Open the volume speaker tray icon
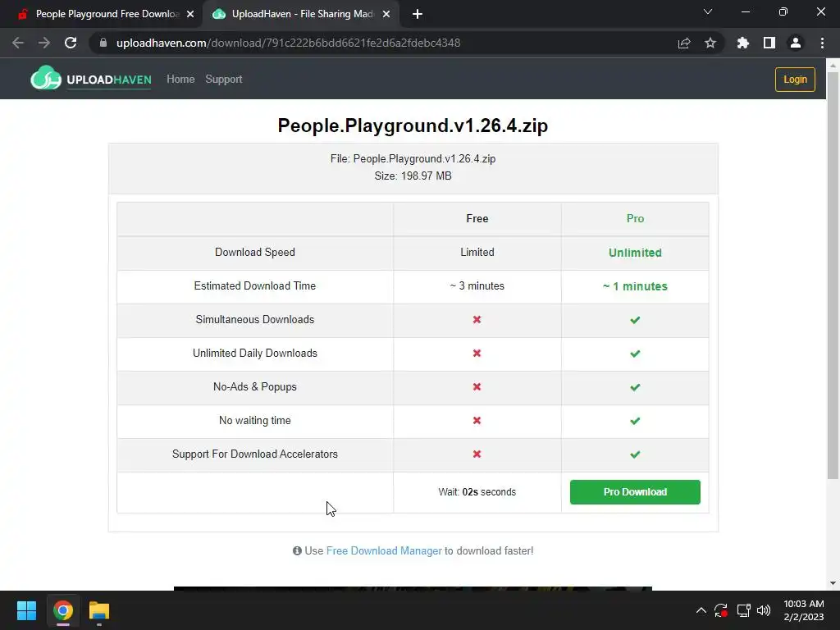The image size is (840, 630). [x=764, y=610]
